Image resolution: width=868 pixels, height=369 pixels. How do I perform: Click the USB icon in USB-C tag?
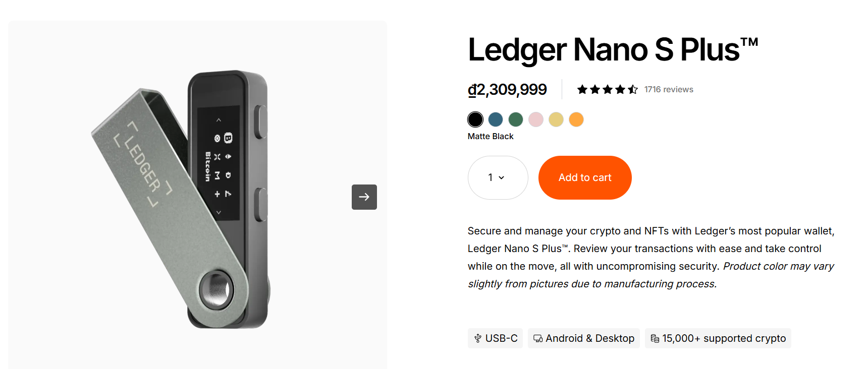click(477, 338)
